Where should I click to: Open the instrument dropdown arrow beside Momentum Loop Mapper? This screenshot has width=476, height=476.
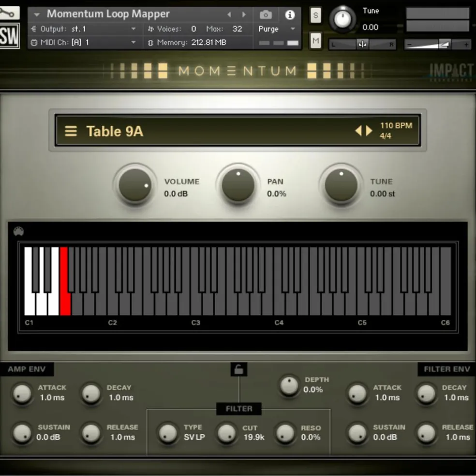[37, 14]
